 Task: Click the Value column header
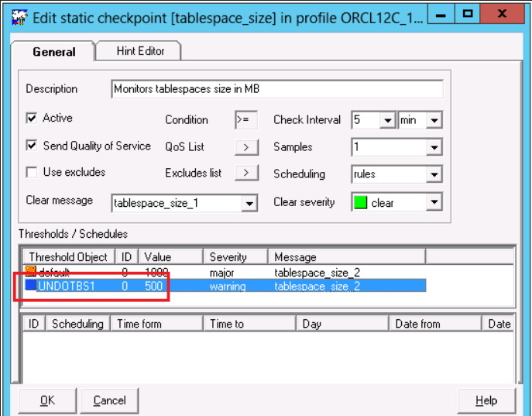point(171,257)
